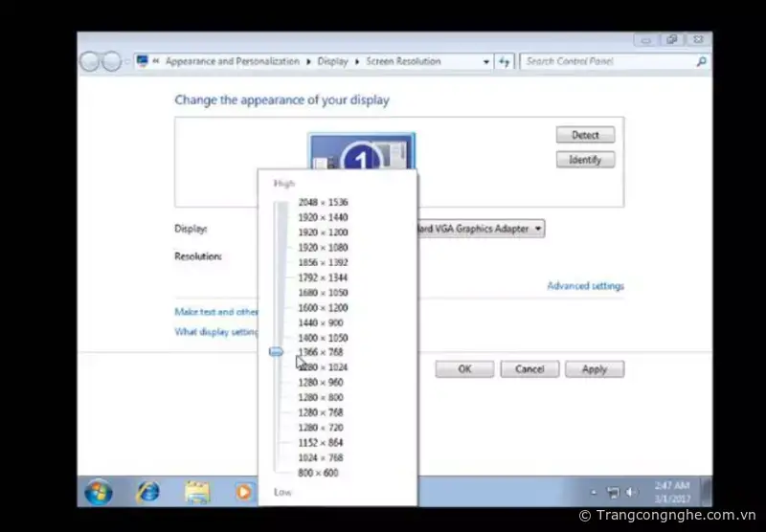766x532 pixels.
Task: Click the Search Control Panel field
Action: pos(608,61)
